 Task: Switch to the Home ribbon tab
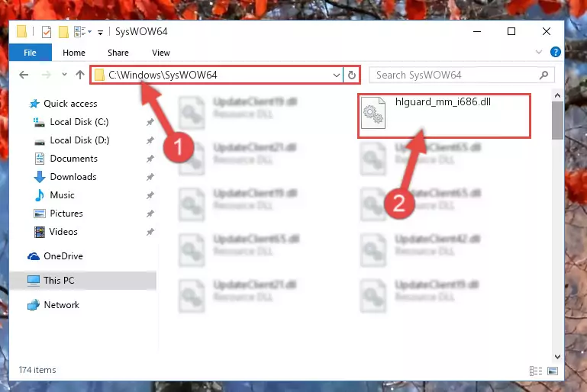coord(74,53)
